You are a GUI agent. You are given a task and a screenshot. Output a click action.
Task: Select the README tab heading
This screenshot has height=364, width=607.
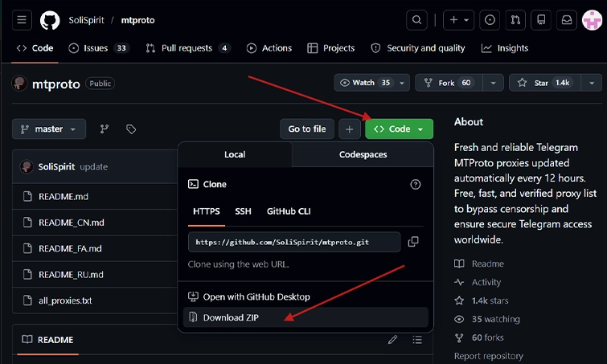coord(47,340)
